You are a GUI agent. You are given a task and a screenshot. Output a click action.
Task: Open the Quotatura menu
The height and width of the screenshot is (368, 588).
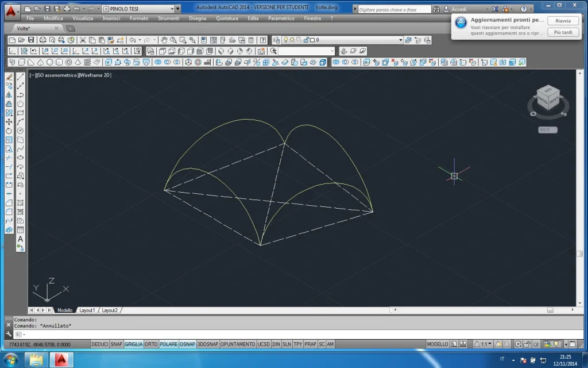point(227,18)
